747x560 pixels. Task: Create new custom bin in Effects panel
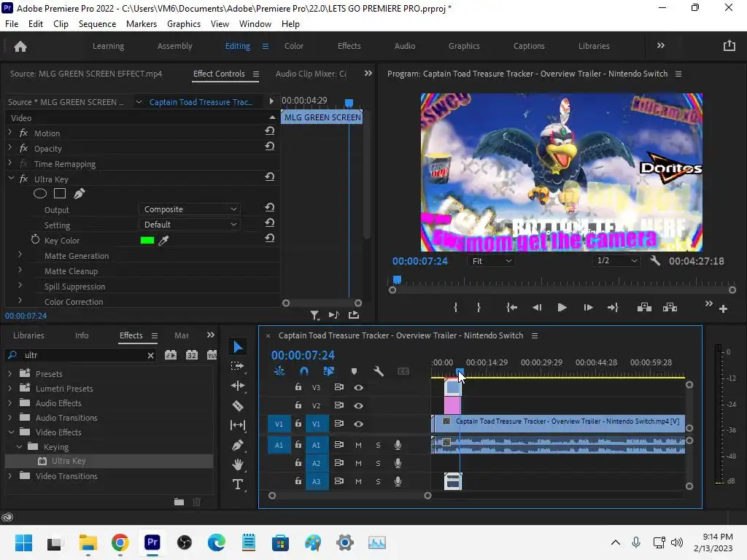click(x=179, y=502)
